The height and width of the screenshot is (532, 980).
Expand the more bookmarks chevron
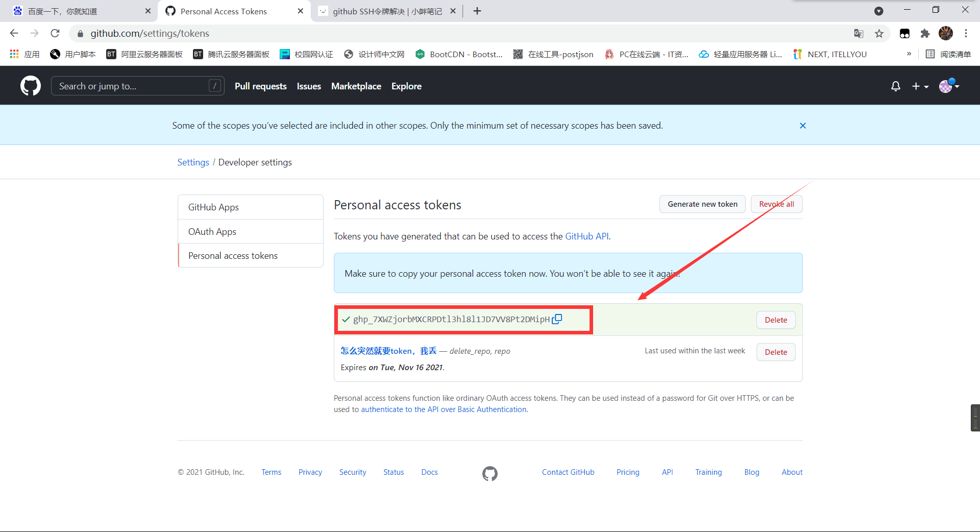tap(909, 54)
